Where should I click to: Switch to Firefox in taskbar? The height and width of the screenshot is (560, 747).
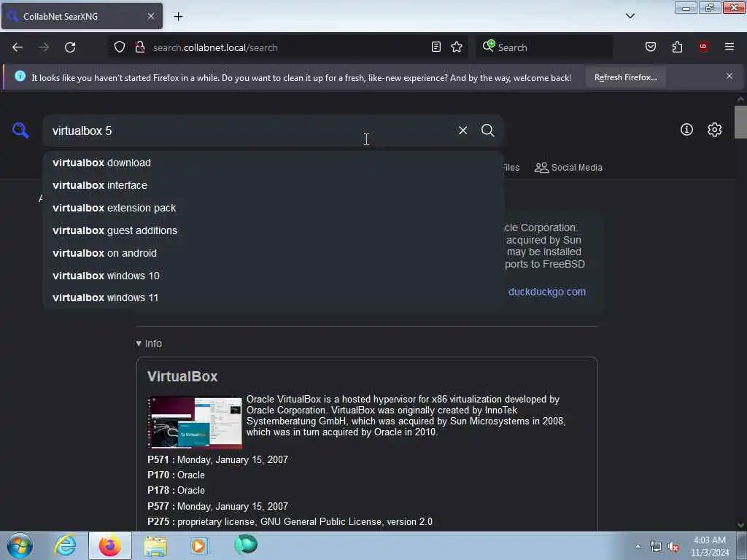(x=110, y=545)
